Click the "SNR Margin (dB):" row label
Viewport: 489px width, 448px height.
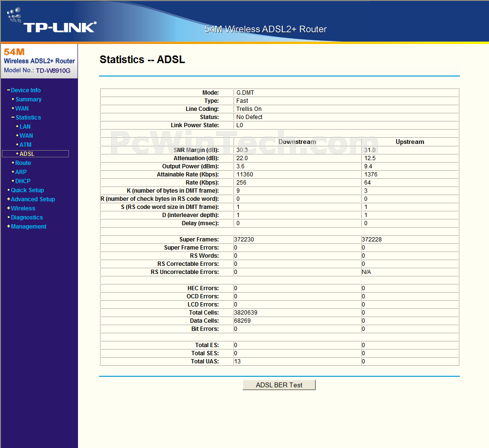(x=196, y=150)
